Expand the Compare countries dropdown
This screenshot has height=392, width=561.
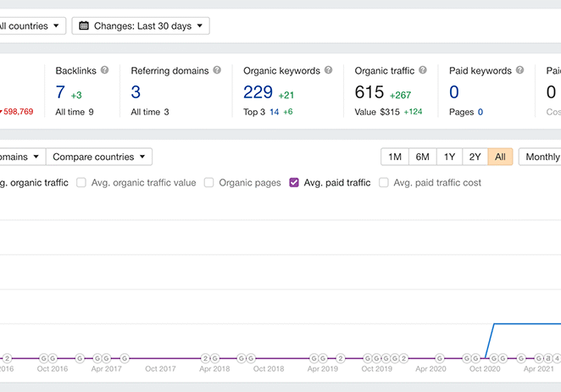click(x=98, y=157)
